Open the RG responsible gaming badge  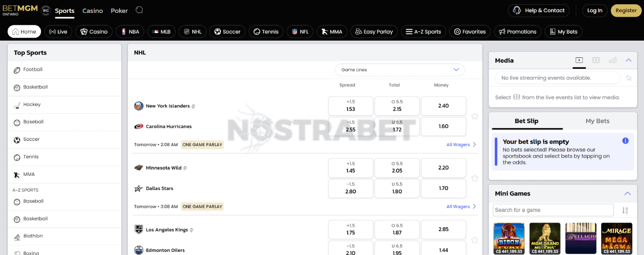pyautogui.click(x=46, y=10)
